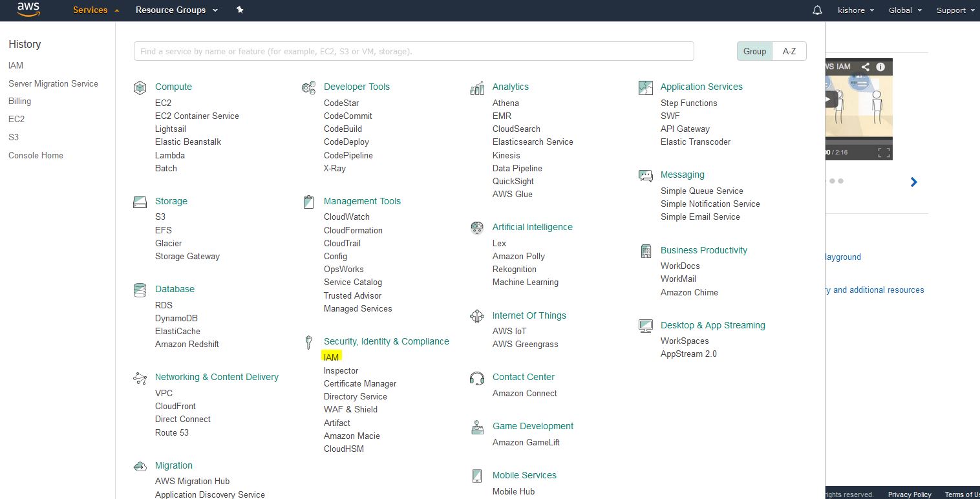Screen dimensions: 980x499
Task: Toggle video fullscreen mode
Action: 884,153
